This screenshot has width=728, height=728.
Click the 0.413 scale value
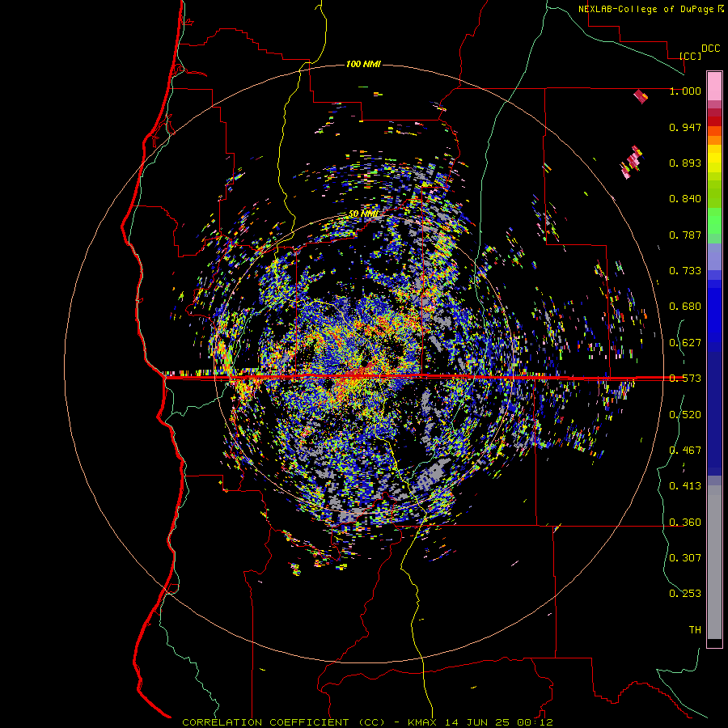click(x=685, y=486)
